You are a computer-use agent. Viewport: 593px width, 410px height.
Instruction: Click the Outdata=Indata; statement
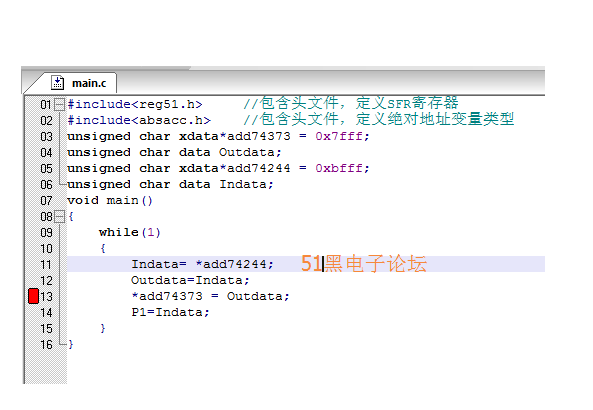click(190, 280)
